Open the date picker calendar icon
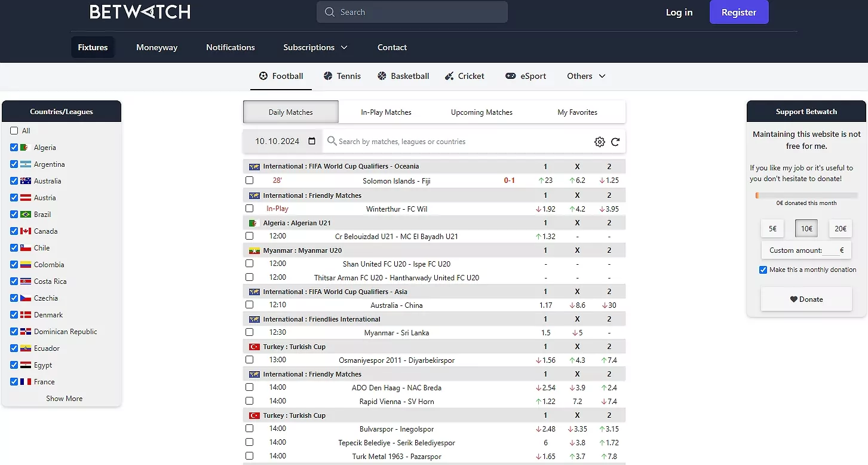 (x=311, y=141)
